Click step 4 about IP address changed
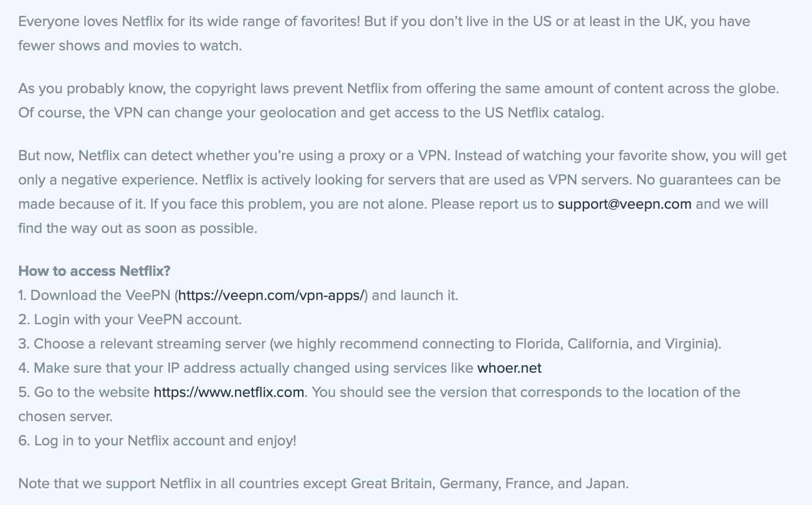Image resolution: width=812 pixels, height=505 pixels. [x=280, y=368]
